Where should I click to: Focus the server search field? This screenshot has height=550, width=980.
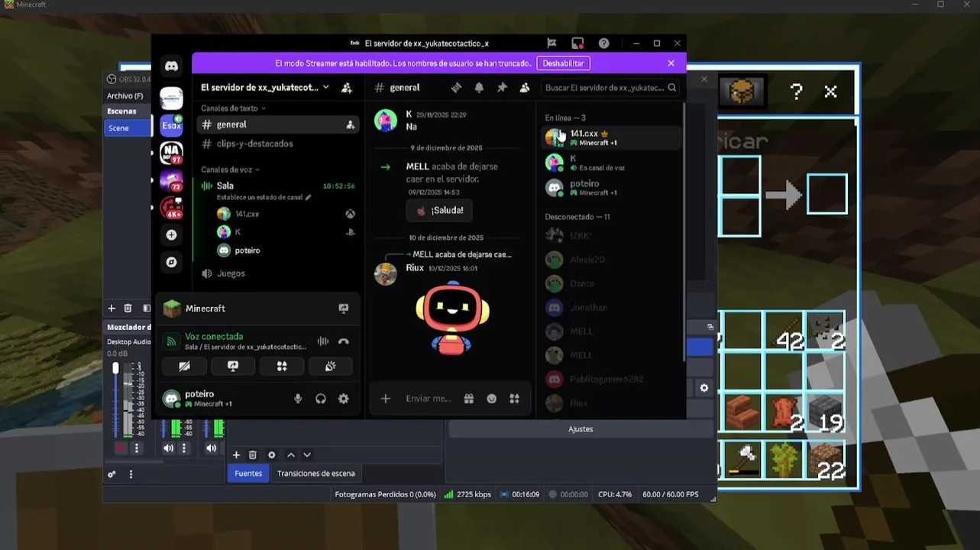click(610, 88)
